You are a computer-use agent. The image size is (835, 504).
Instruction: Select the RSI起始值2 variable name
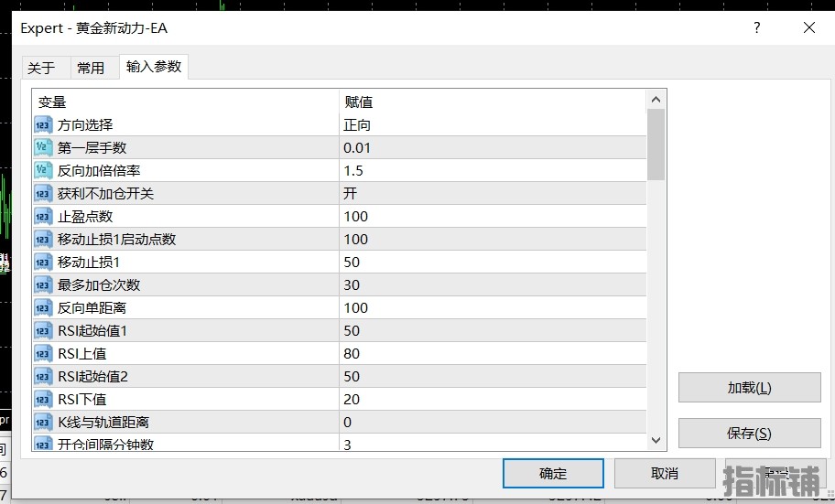93,377
